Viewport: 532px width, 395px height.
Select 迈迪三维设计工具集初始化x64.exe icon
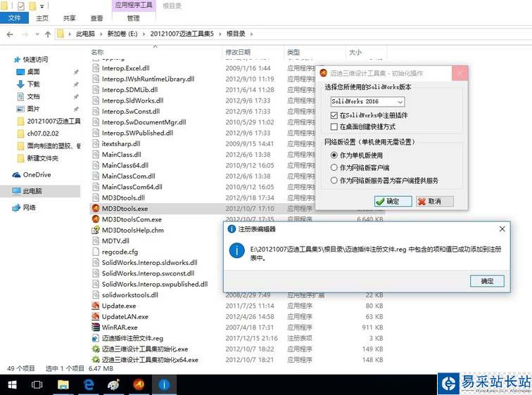coord(96,360)
